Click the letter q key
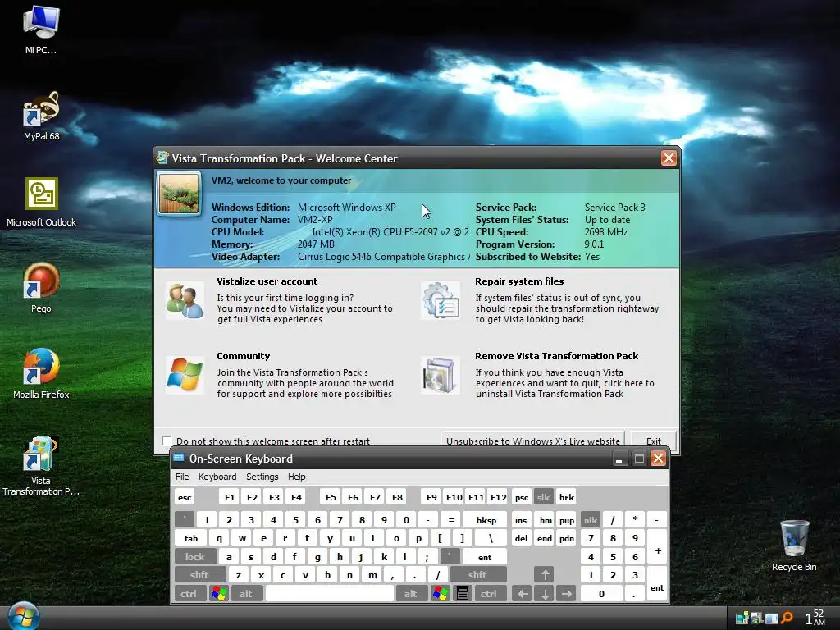Viewport: 840px width, 630px height. [219, 538]
